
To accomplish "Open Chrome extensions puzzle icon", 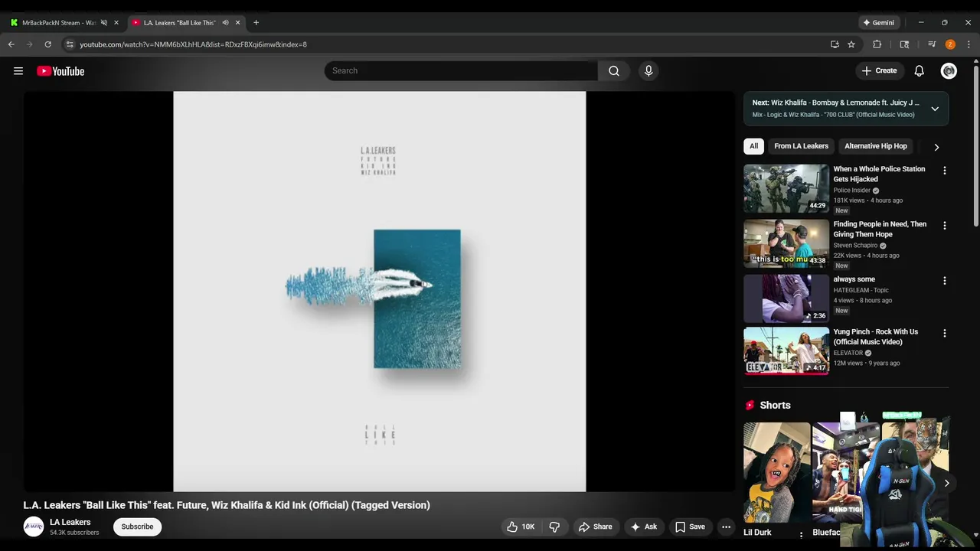I will click(x=877, y=44).
